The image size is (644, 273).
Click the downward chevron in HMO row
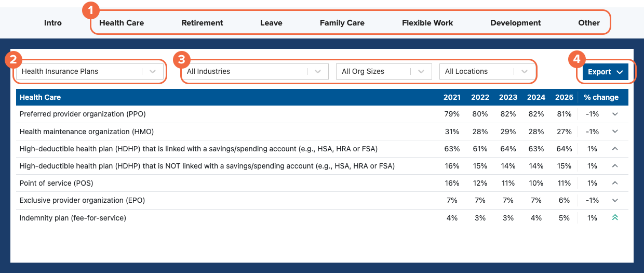[615, 132]
